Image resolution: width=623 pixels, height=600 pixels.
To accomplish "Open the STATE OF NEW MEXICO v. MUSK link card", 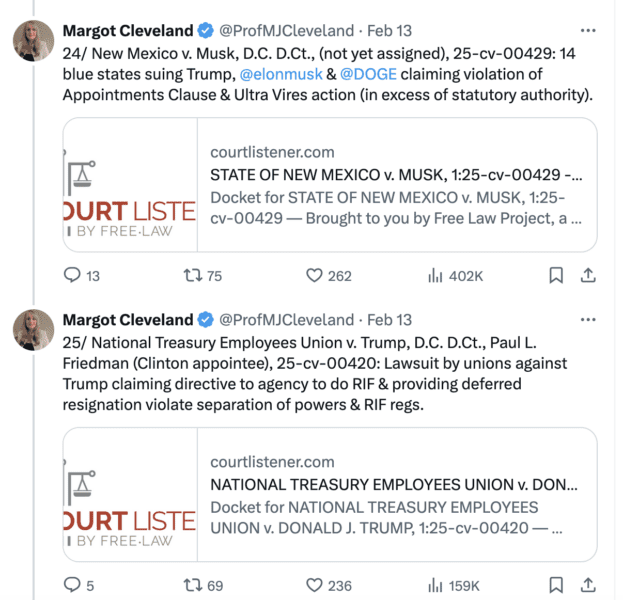I will pyautogui.click(x=330, y=185).
